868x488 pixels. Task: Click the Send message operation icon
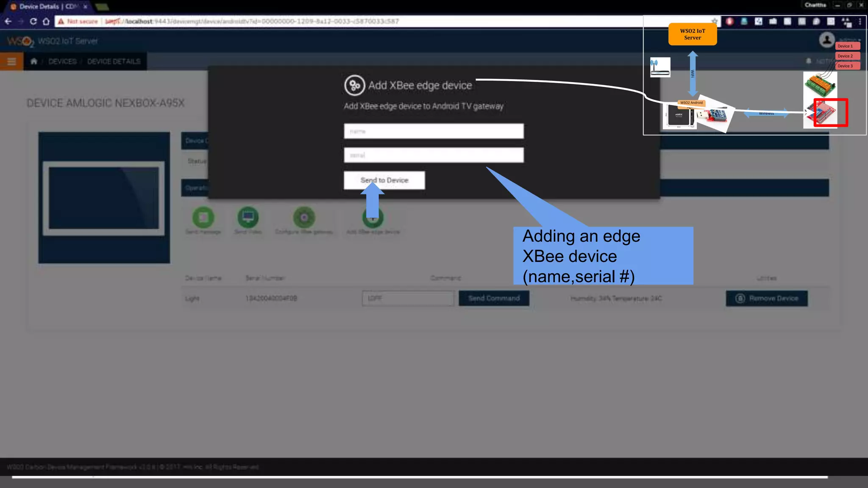click(x=203, y=217)
